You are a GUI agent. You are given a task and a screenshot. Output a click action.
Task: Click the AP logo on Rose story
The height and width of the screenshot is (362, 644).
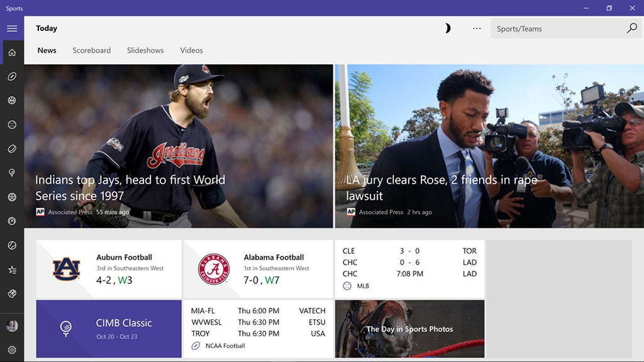coord(351,212)
